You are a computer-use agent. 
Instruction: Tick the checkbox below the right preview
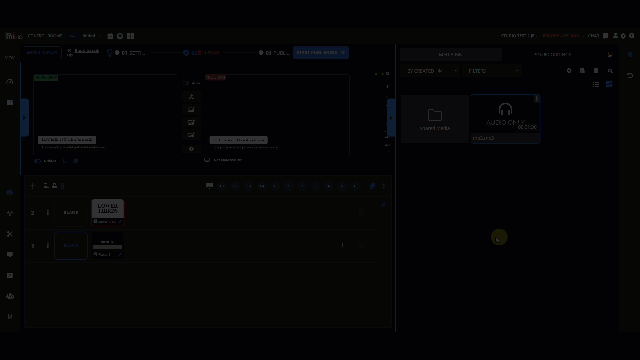tap(207, 160)
